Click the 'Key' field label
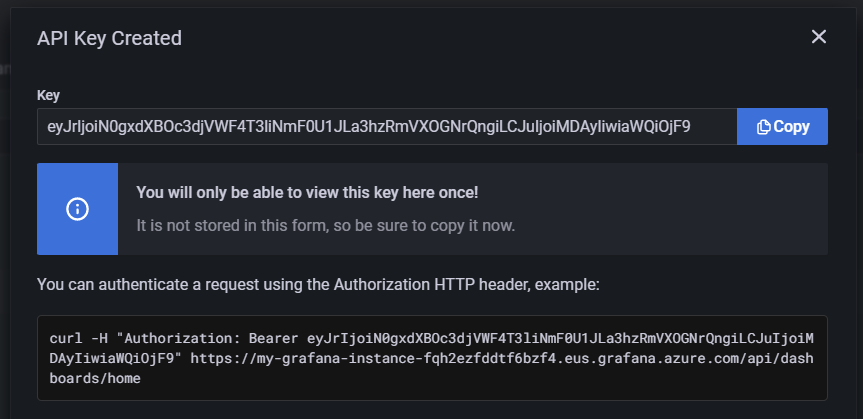 [x=48, y=96]
